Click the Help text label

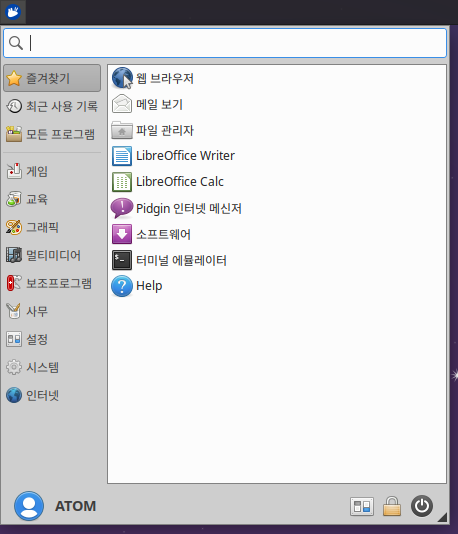(149, 286)
